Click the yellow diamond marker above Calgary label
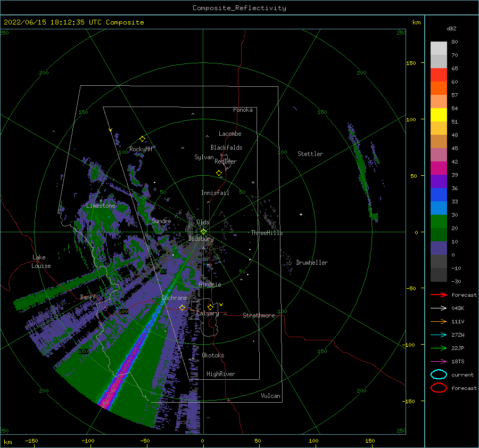Image resolution: width=479 pixels, height=448 pixels. point(210,307)
